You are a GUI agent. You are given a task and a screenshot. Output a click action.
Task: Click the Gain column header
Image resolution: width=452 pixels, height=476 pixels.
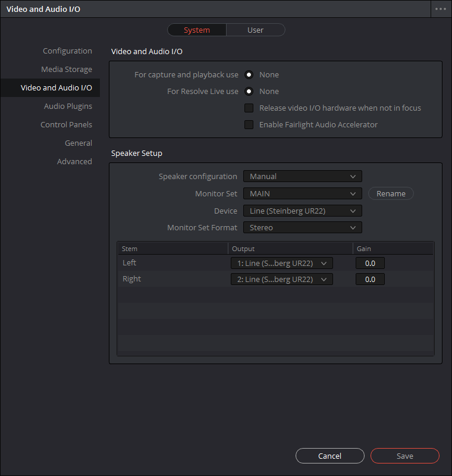point(393,249)
